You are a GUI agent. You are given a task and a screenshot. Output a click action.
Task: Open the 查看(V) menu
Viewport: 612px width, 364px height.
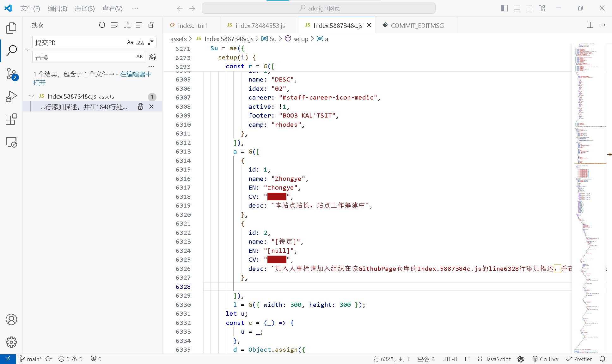pyautogui.click(x=112, y=9)
